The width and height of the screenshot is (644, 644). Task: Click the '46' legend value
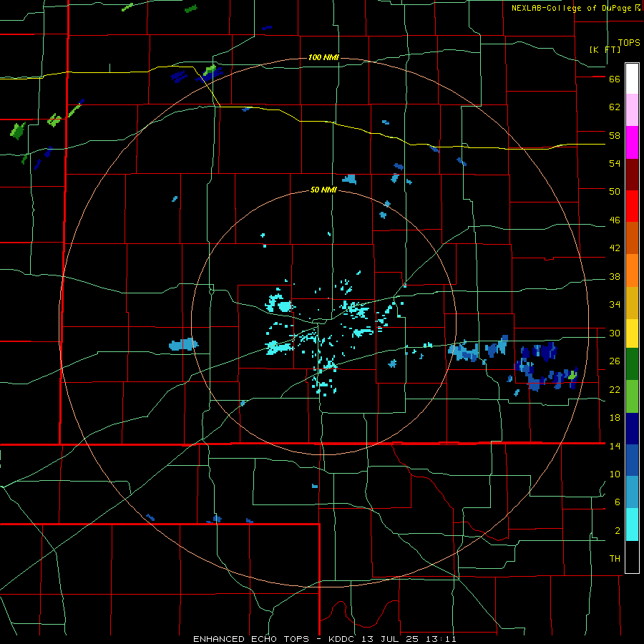coord(615,220)
